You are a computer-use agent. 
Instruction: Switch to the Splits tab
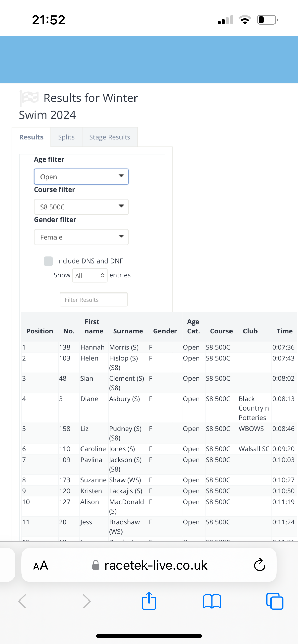[66, 137]
